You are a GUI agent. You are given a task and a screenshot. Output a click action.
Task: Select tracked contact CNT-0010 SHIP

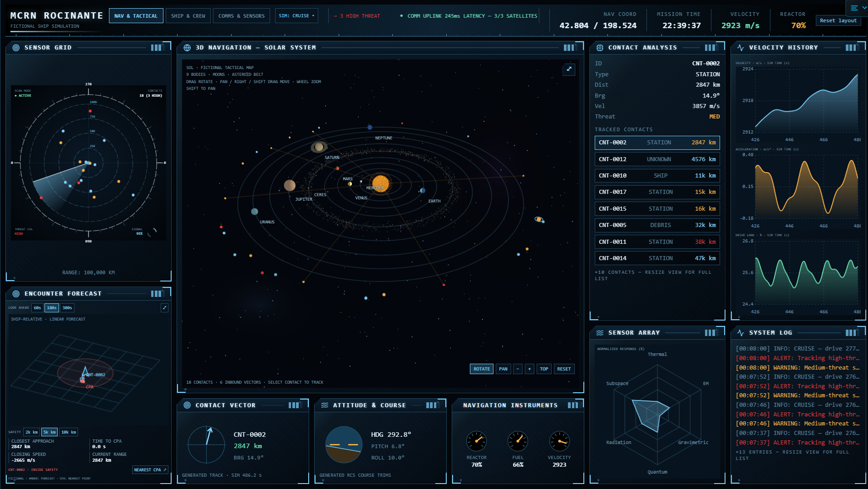tap(657, 176)
